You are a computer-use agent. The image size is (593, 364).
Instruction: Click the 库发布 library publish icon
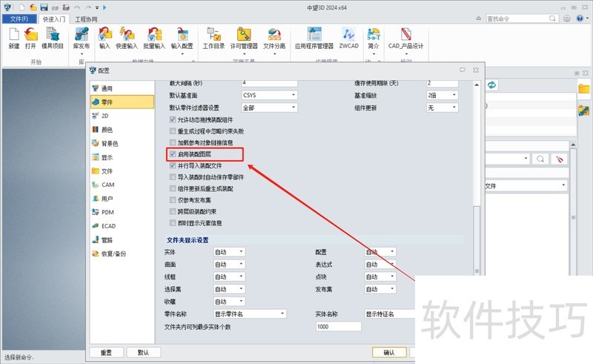click(x=82, y=39)
